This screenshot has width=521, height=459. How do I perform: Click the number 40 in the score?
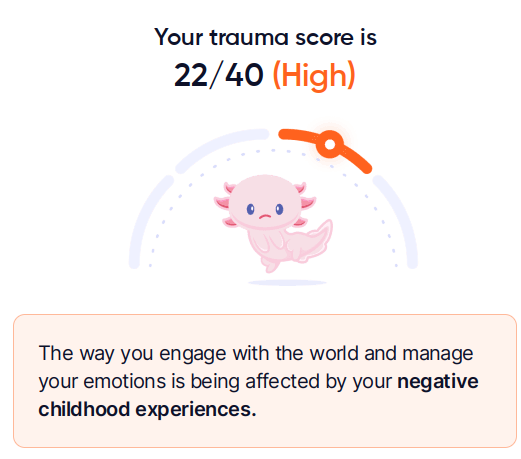(244, 75)
